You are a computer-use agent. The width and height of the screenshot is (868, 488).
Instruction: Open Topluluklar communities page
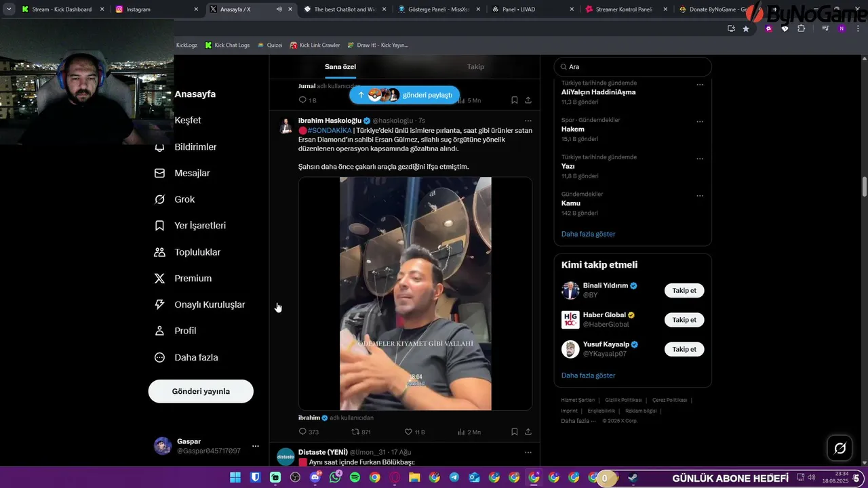(x=187, y=252)
